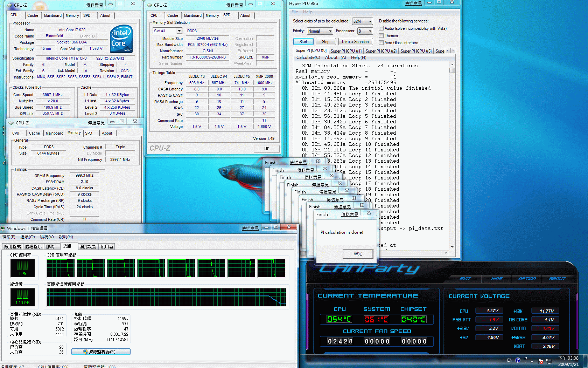
Task: Click the Take a Snapshot button
Action: 355,42
